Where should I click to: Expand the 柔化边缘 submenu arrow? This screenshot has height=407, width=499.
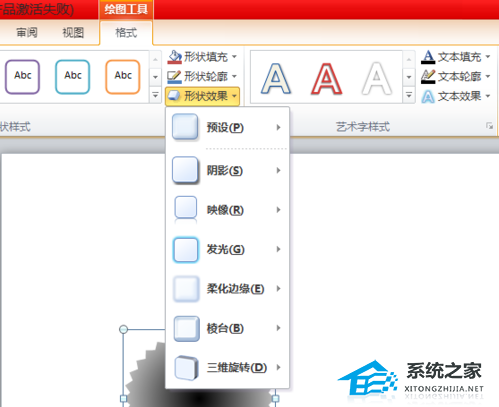[278, 288]
